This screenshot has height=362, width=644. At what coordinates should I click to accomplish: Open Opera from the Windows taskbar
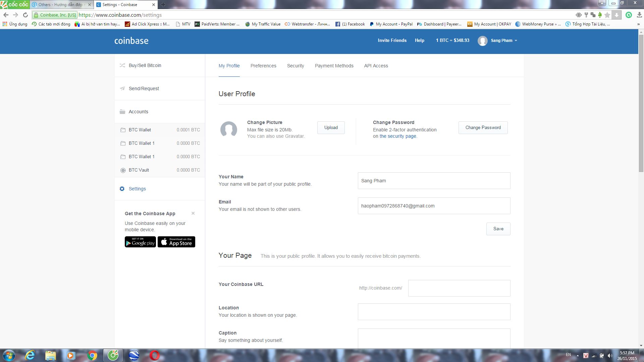pyautogui.click(x=155, y=355)
